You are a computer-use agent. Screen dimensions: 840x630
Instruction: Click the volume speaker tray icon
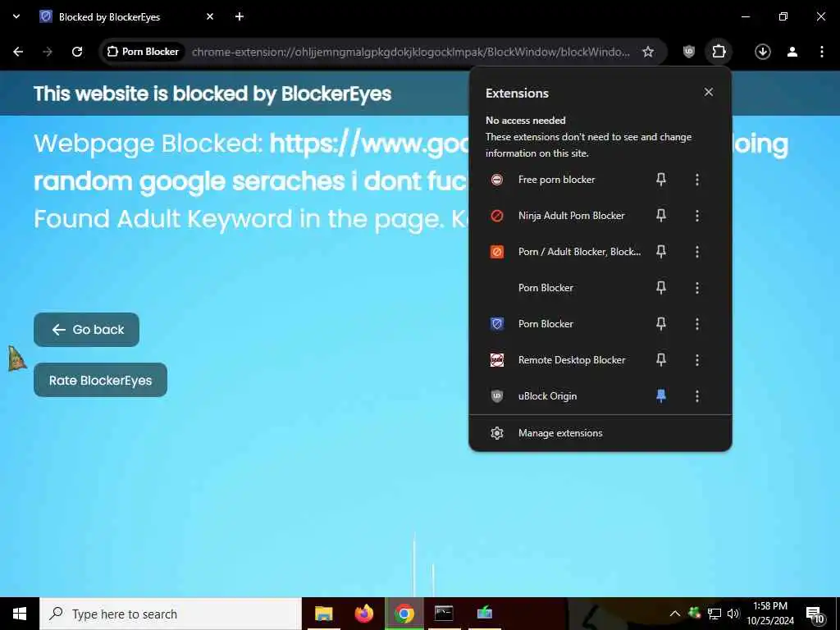(733, 614)
